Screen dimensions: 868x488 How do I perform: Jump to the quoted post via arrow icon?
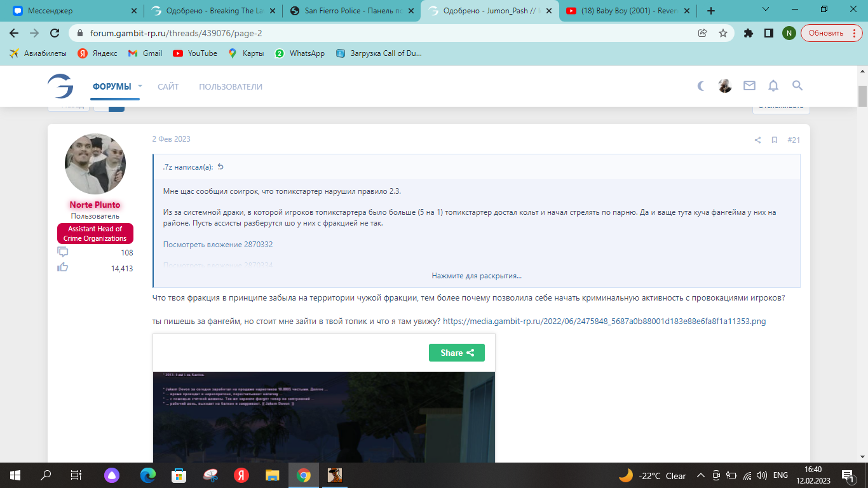tap(221, 167)
